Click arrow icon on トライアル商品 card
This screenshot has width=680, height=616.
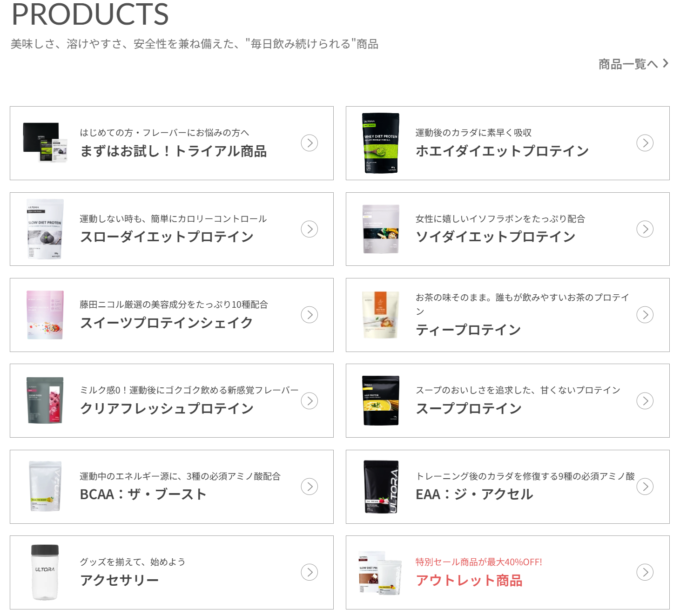(310, 143)
